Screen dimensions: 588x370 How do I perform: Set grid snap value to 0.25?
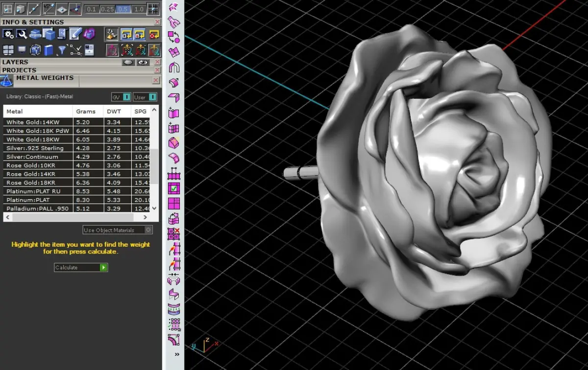(x=107, y=9)
